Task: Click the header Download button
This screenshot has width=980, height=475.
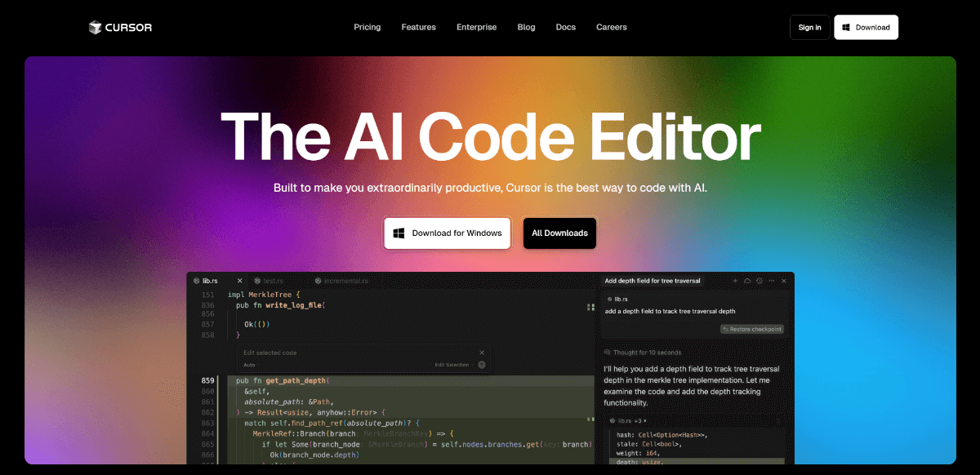Action: (866, 27)
